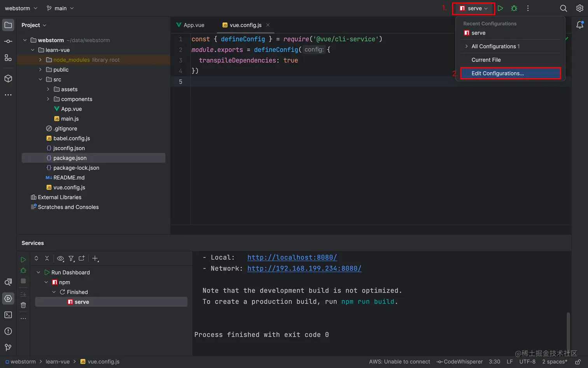588x368 pixels.
Task: Open the 192.168.199.234:8080 network link
Action: pyautogui.click(x=304, y=268)
